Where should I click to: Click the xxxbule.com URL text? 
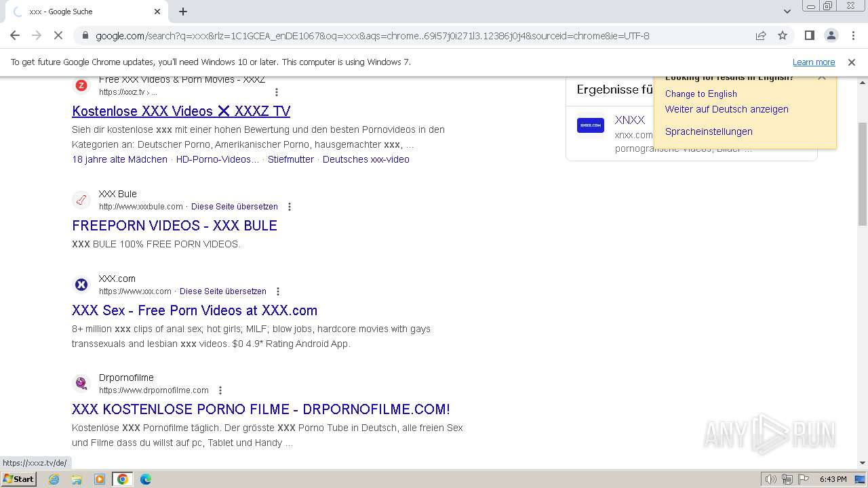coord(141,206)
